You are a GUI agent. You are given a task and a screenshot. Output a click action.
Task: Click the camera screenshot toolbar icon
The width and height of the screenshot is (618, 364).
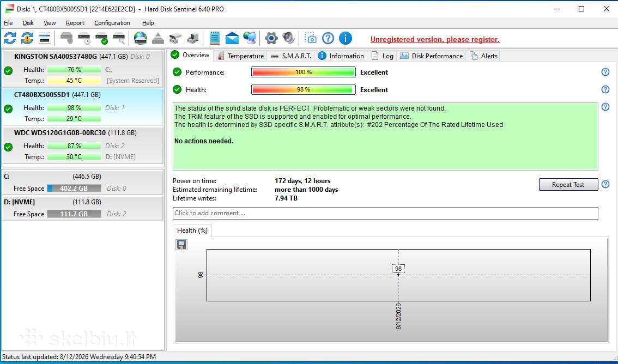pyautogui.click(x=311, y=38)
